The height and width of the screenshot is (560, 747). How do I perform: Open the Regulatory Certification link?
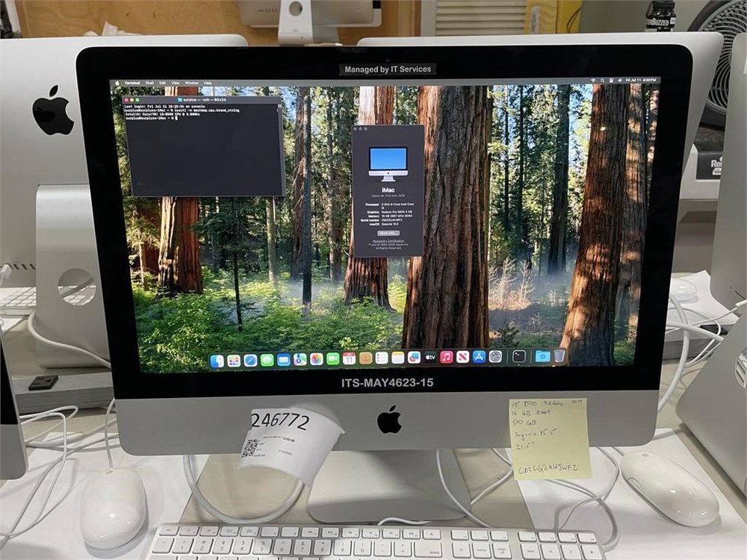tap(388, 241)
